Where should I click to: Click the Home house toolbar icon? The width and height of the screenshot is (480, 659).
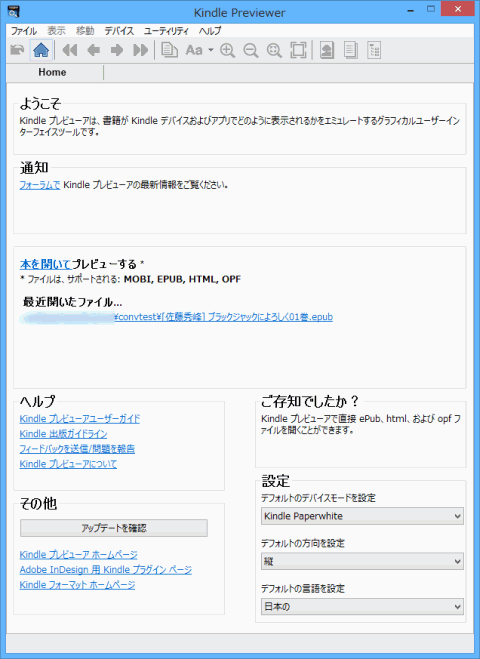point(41,50)
